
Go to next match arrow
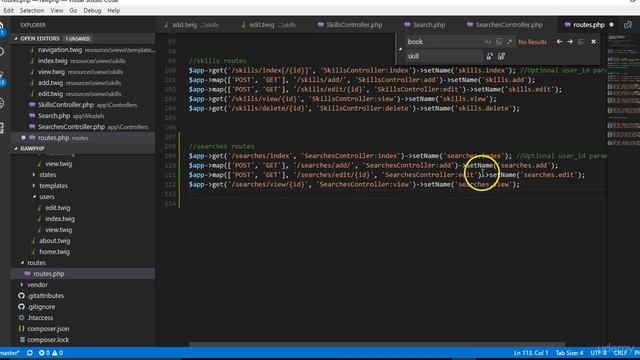(x=570, y=42)
